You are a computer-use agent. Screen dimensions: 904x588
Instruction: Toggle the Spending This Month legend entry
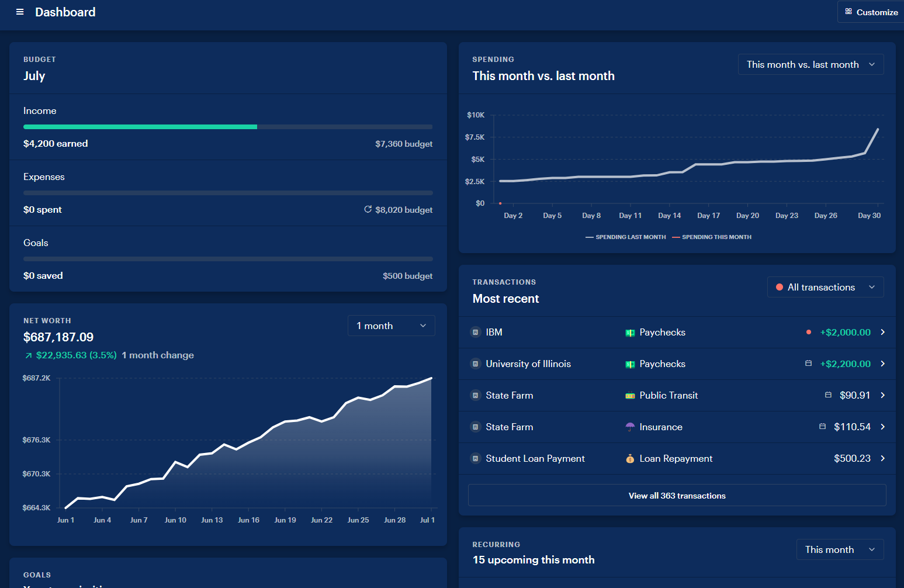tap(712, 237)
